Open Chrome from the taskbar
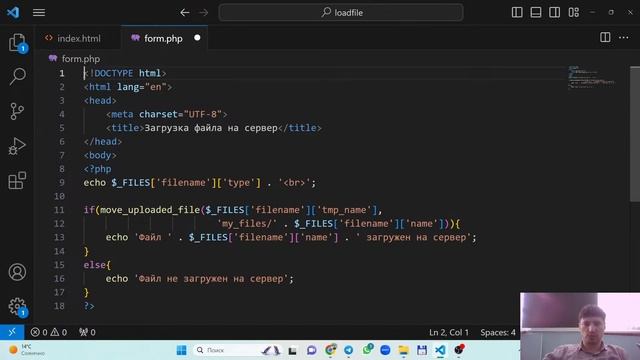Image resolution: width=640 pixels, height=360 pixels. click(330, 350)
